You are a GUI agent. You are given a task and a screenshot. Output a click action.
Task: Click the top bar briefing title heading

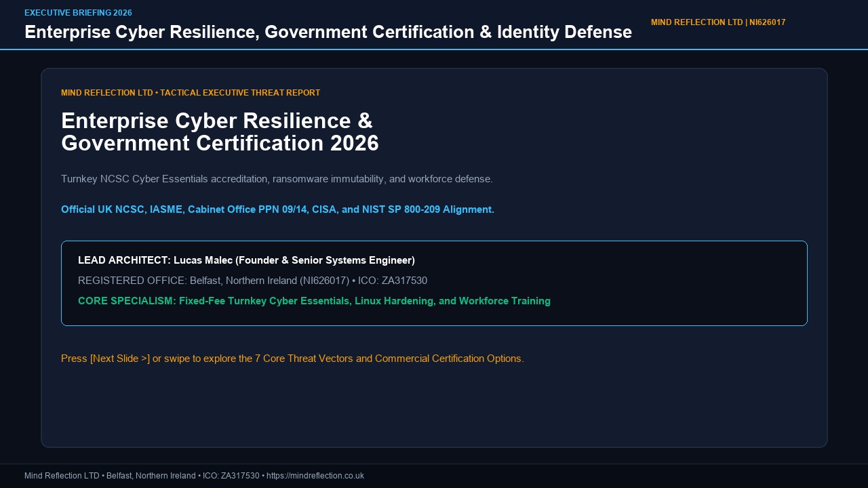(328, 32)
